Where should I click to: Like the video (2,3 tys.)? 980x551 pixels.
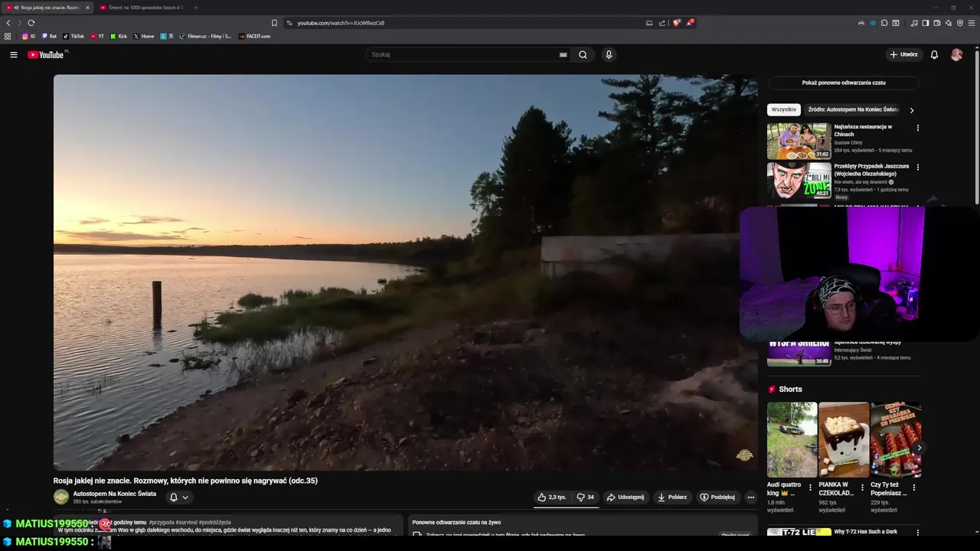click(552, 497)
